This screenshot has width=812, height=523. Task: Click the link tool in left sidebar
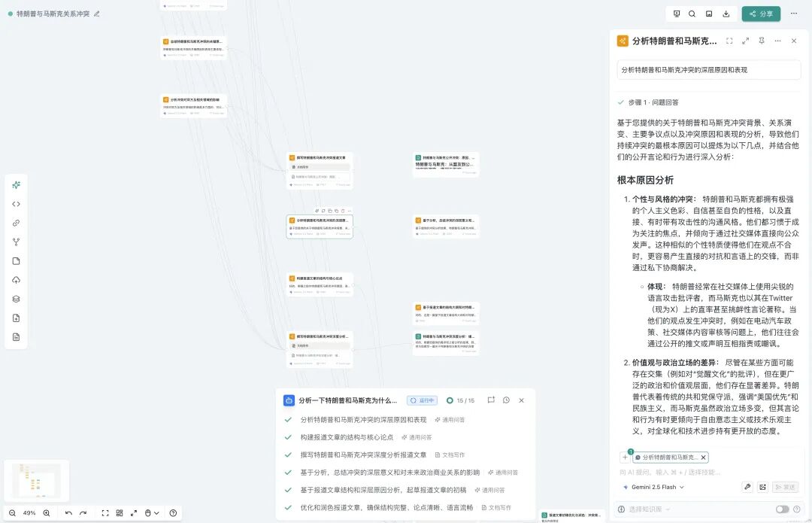(16, 223)
